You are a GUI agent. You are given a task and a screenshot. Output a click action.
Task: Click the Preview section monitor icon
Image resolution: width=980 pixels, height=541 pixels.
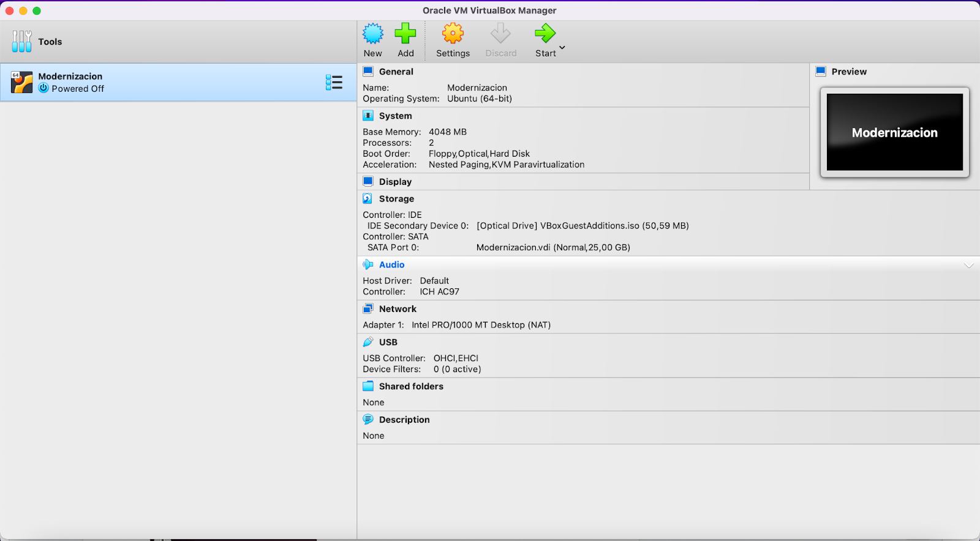click(821, 71)
